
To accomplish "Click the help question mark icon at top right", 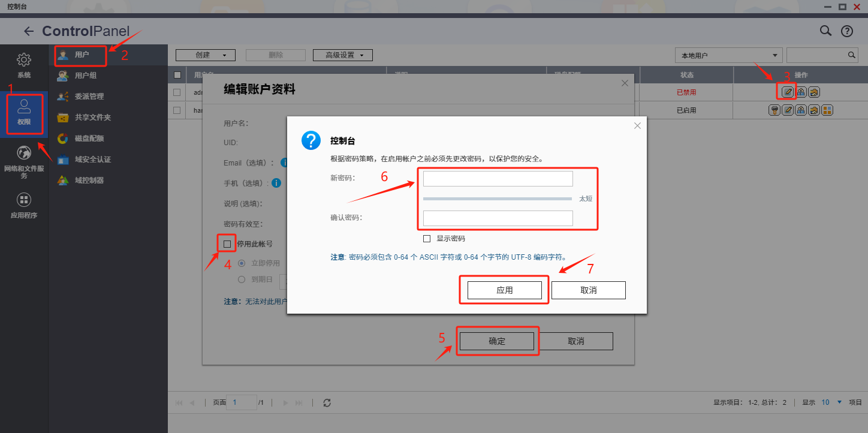I will coord(846,31).
